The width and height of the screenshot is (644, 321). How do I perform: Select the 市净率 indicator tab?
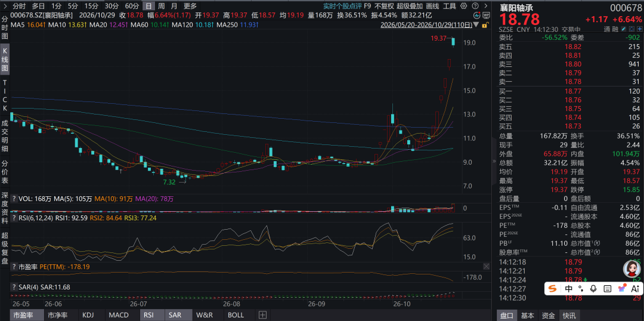(57, 315)
